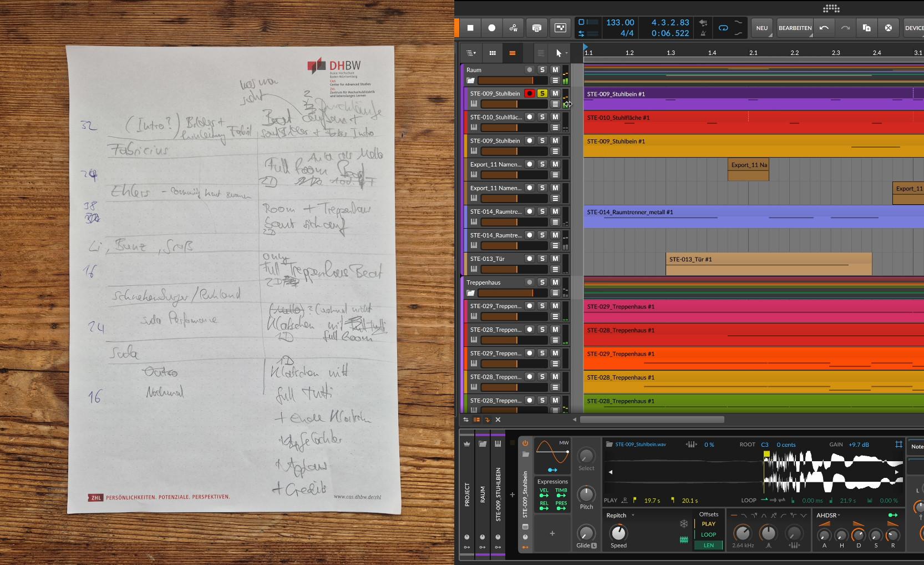Screen dimensions: 924x565
Task: Click the sampler freeze snowflake icon
Action: pyautogui.click(x=684, y=524)
